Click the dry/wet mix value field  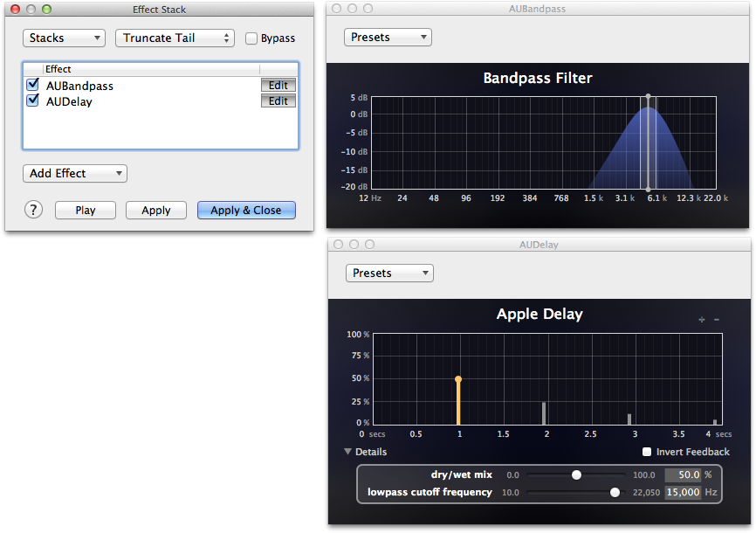coord(683,475)
